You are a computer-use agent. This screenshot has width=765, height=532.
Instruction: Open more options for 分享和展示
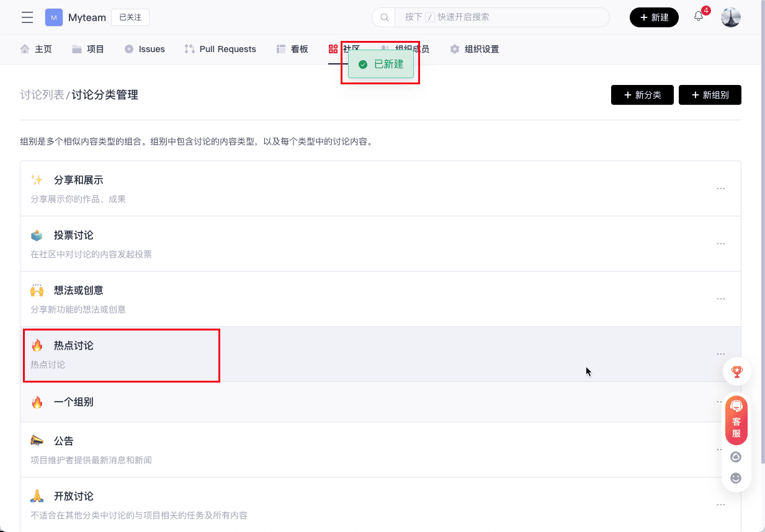tap(720, 188)
